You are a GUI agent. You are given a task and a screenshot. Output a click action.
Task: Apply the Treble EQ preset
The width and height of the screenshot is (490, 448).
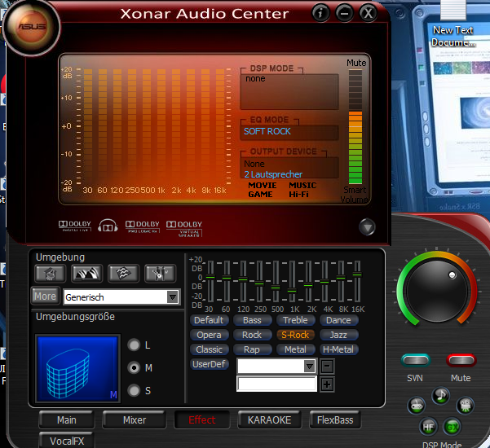tap(295, 320)
